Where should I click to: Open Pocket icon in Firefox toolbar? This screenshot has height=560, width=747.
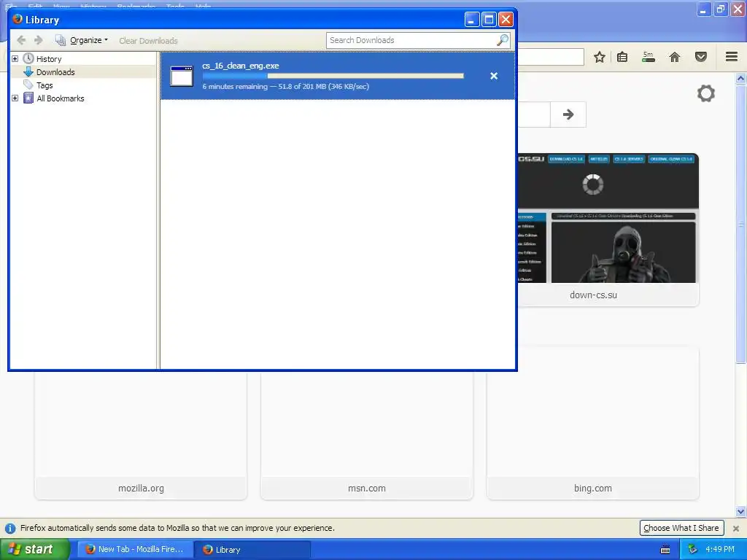tap(701, 57)
